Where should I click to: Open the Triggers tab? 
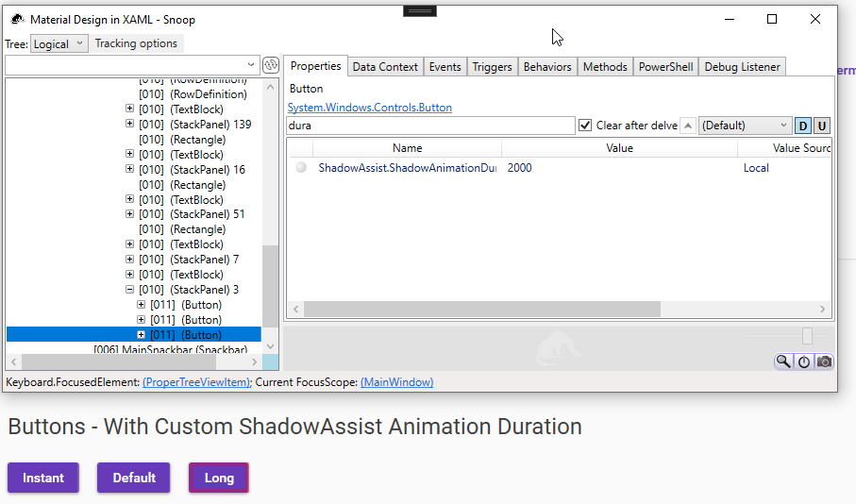492,67
